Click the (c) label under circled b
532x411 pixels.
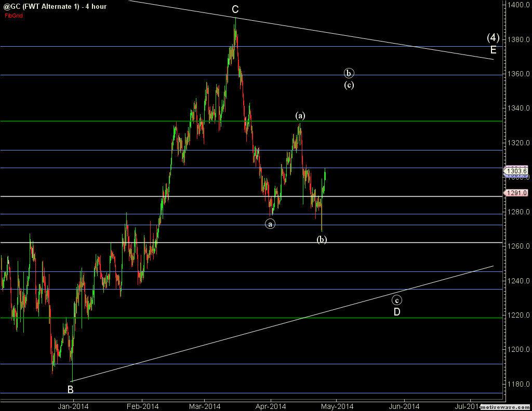click(x=349, y=85)
